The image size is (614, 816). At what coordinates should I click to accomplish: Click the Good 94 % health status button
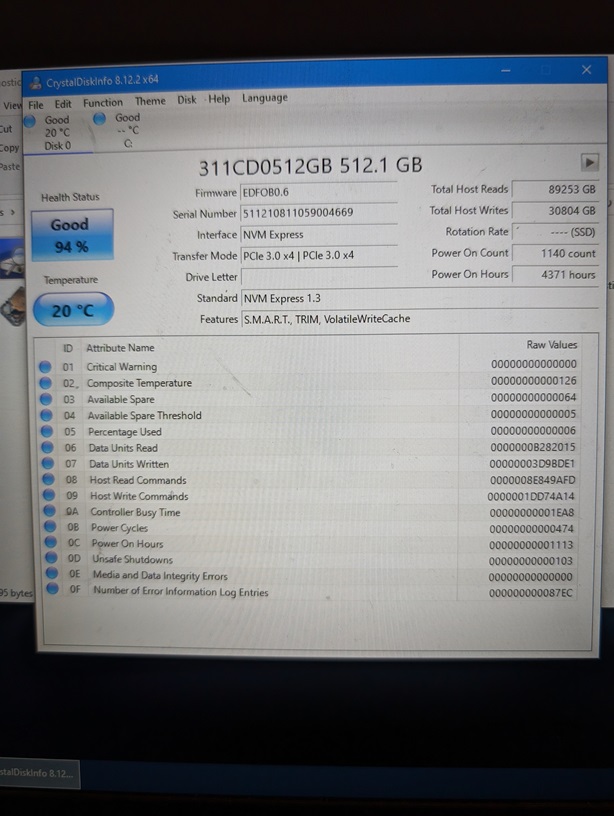72,235
